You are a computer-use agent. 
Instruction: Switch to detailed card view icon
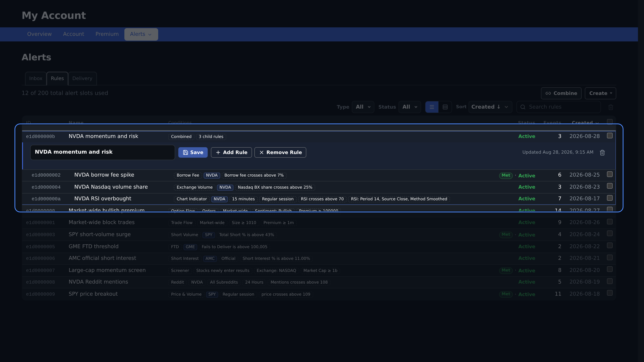tap(445, 107)
